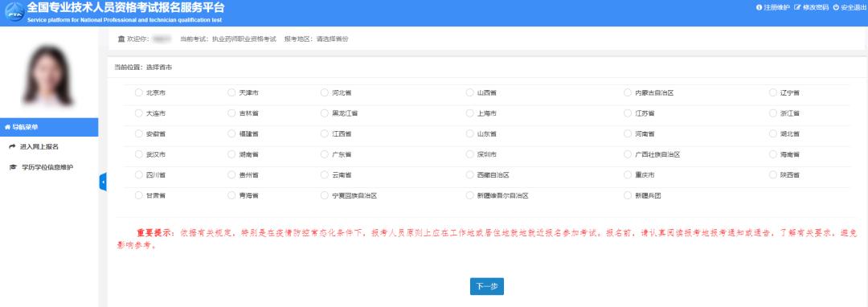
Task: Select 黑龙江省 radio option
Action: click(x=325, y=113)
